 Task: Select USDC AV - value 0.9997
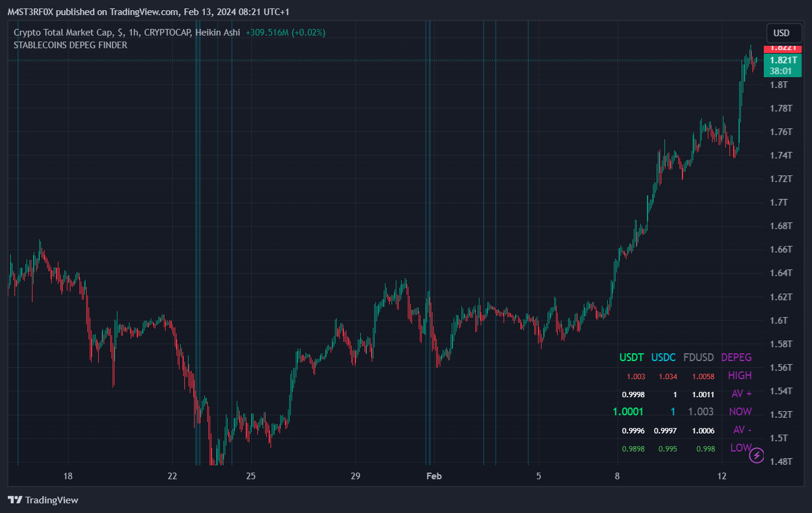click(666, 430)
